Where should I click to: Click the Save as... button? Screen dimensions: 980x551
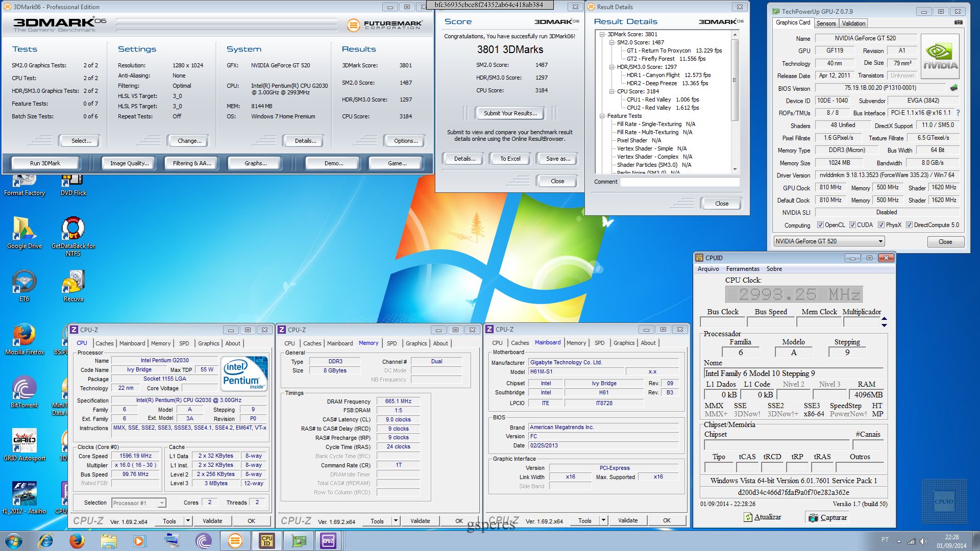(558, 159)
